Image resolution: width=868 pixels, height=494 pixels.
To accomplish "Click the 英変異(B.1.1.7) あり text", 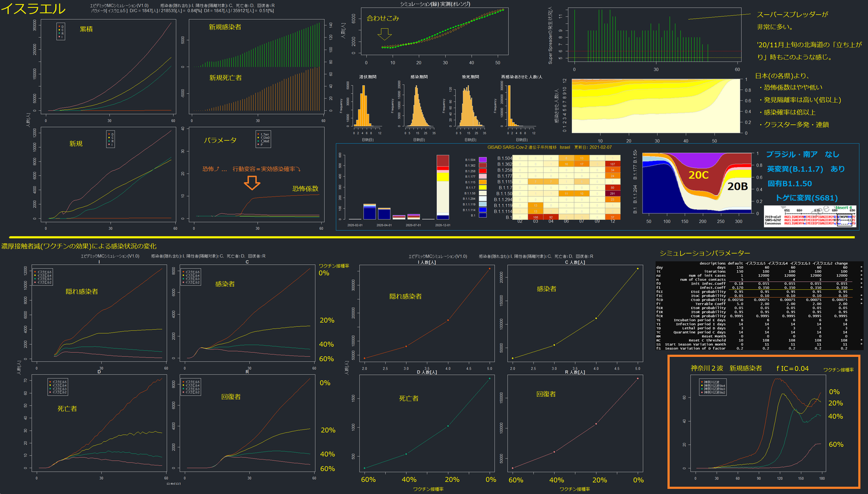I will point(805,169).
